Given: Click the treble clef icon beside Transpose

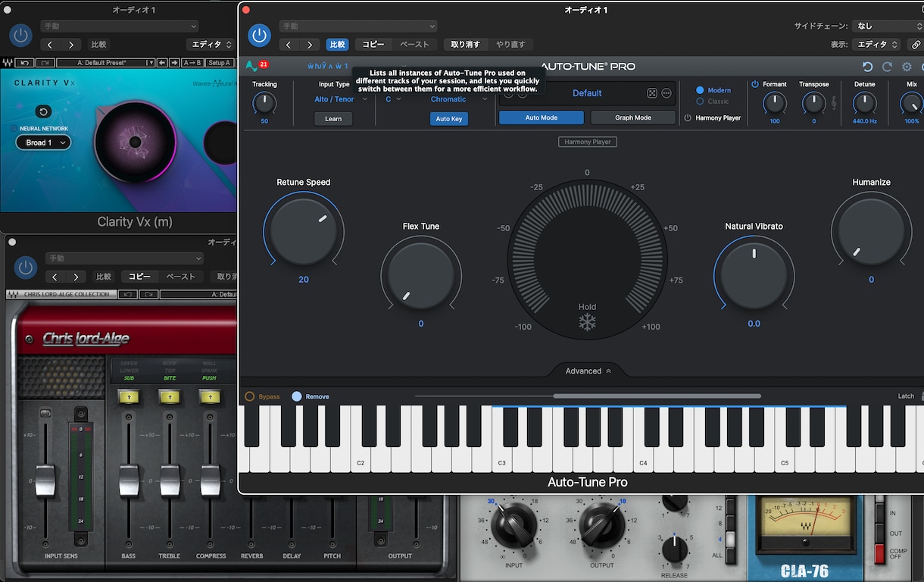Looking at the screenshot, I should [834, 102].
